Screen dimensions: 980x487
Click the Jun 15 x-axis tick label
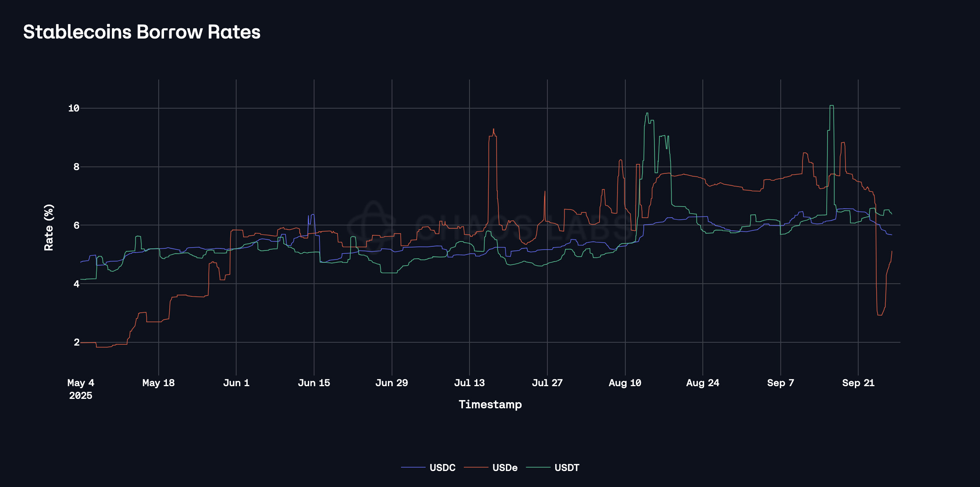pos(314,383)
